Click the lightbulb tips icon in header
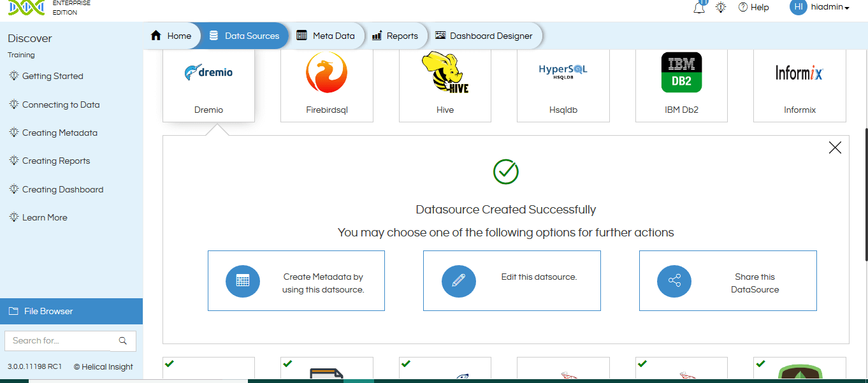868x383 pixels. [721, 8]
